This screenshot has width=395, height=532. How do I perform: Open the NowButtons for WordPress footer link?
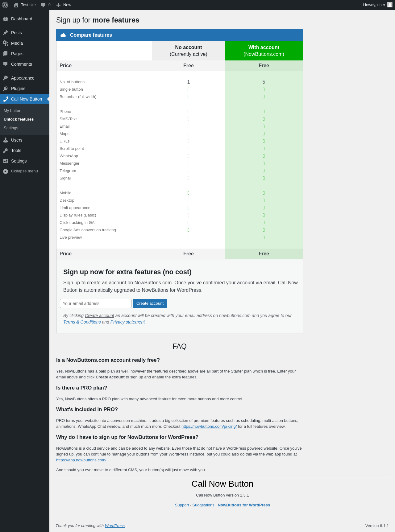click(244, 505)
